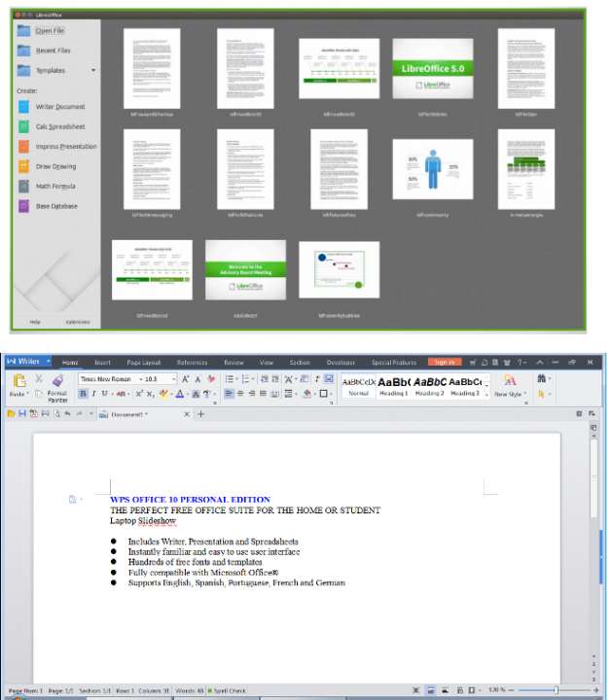Viewport: 612px width, 700px height.
Task: Apply the font color A swatch
Action: [180, 394]
